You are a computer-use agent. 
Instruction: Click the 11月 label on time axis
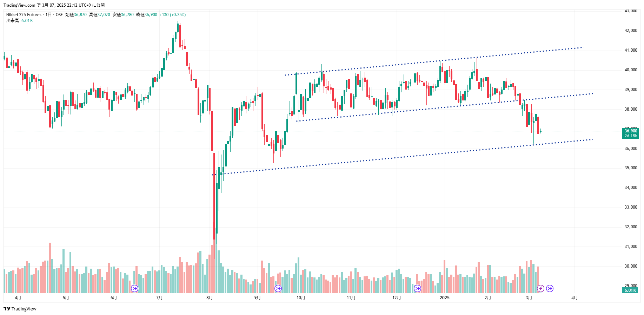(x=351, y=298)
